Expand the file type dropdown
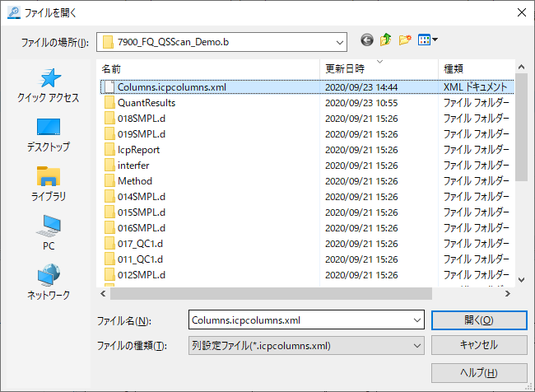Viewport: 535px width, 392px height. (417, 346)
